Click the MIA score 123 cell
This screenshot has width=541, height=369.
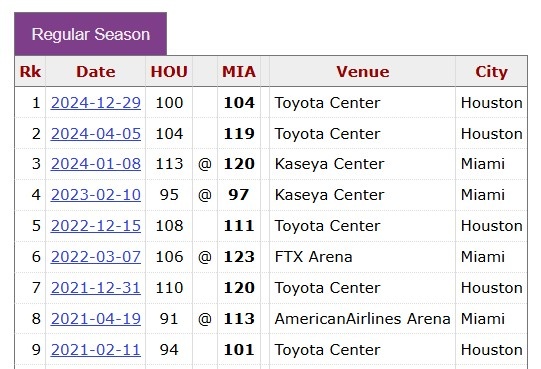coord(239,257)
